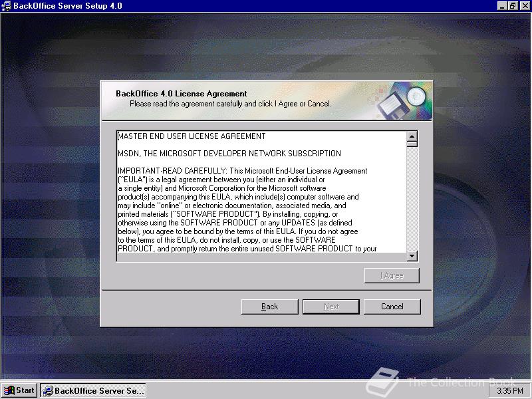
Task: Click the floppy disk and CD graphic
Action: click(x=403, y=101)
